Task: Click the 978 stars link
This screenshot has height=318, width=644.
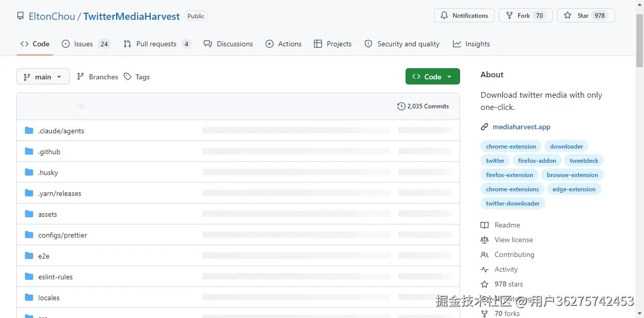Action: [508, 284]
